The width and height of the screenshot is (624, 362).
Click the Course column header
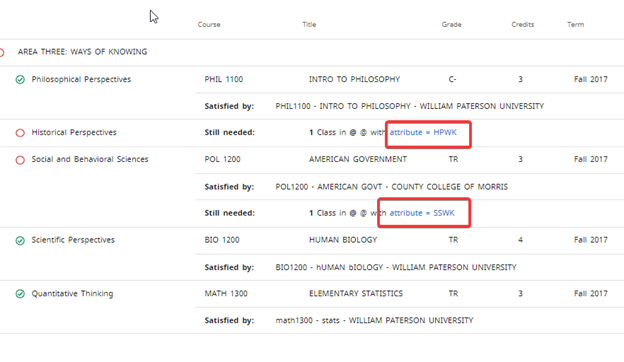point(209,24)
